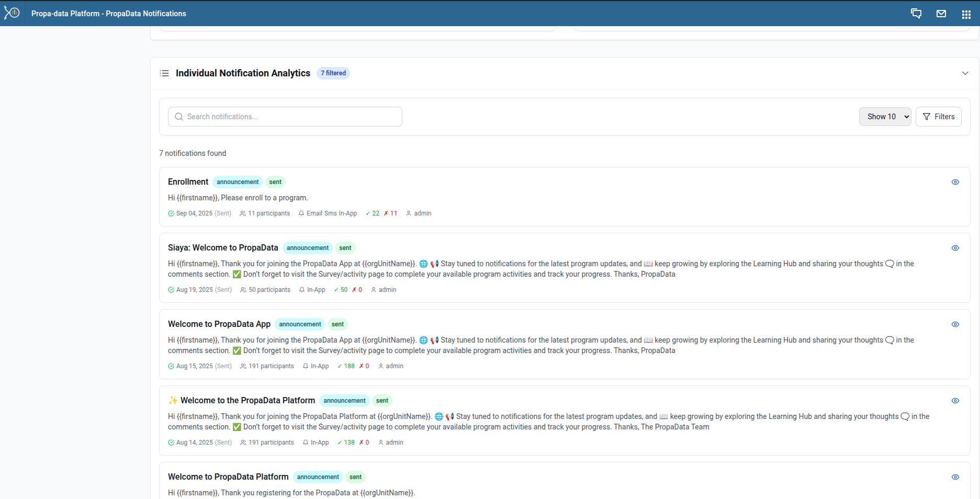Click the list icon beside Individual Notification Analytics

(164, 73)
